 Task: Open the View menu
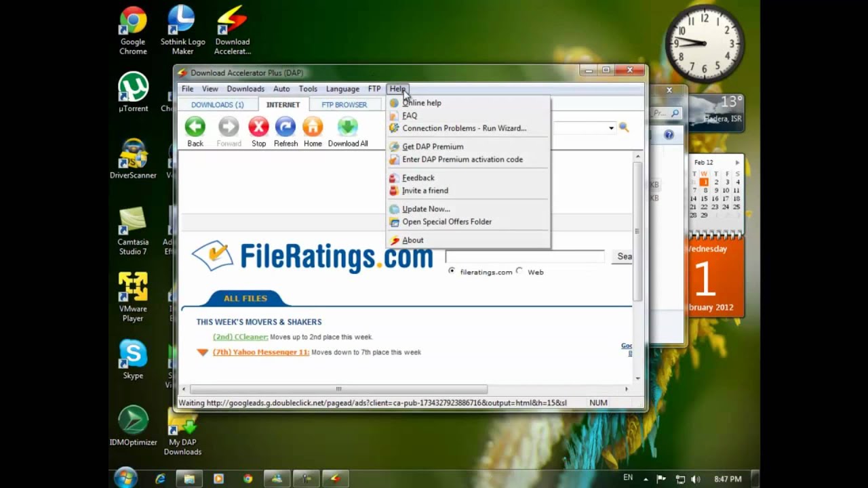pos(210,89)
